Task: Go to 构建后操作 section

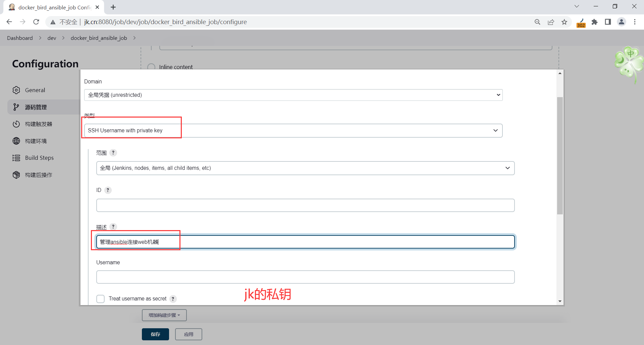Action: [x=39, y=175]
